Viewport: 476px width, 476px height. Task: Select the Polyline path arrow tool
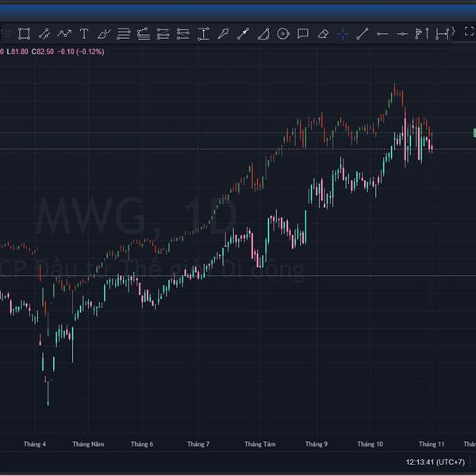click(64, 33)
